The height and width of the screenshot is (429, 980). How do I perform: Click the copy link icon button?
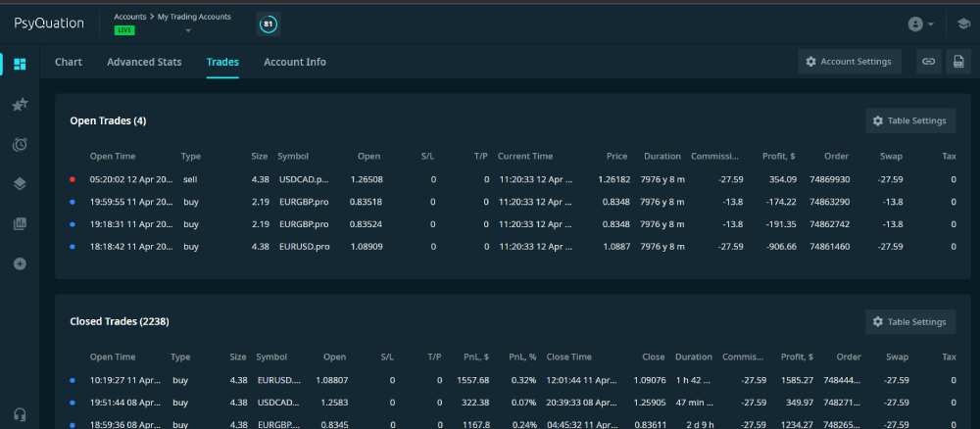[x=929, y=61]
